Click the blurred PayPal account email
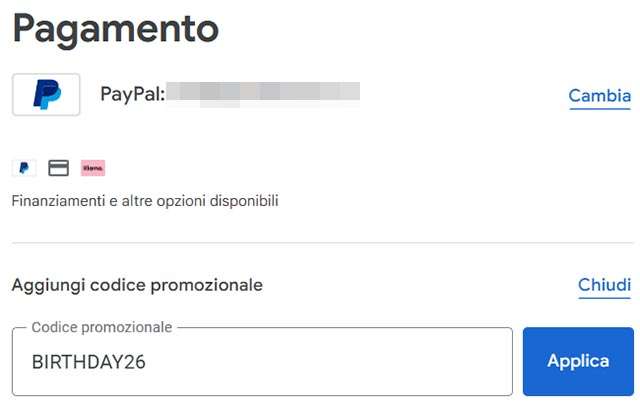Viewport: 640px width, 405px height. pyautogui.click(x=262, y=94)
